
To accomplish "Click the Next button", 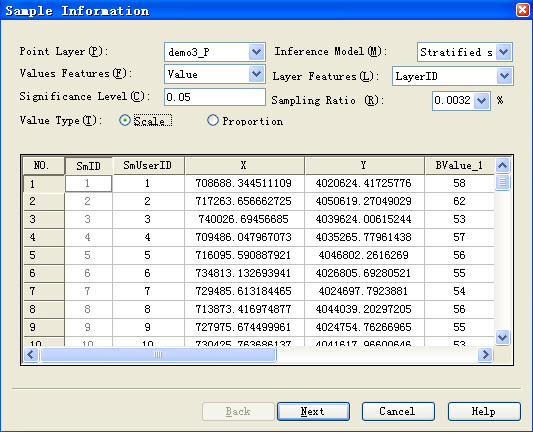I will [x=313, y=412].
